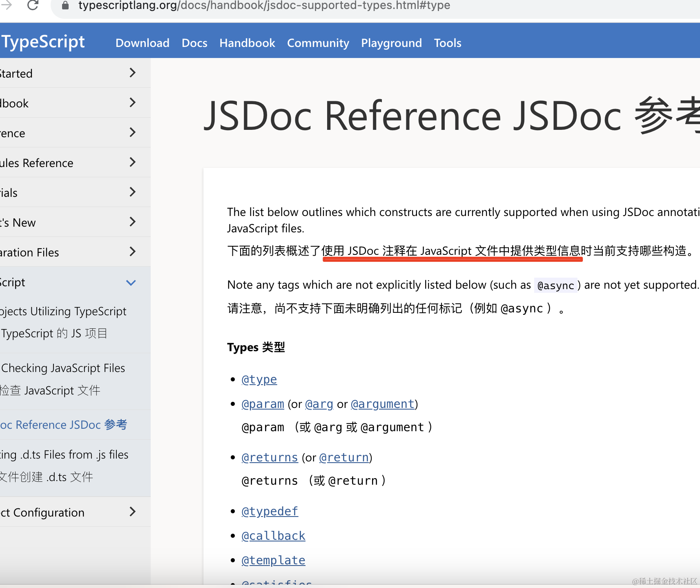Expand the What's New sidebar chevron
The image size is (700, 588).
click(132, 222)
